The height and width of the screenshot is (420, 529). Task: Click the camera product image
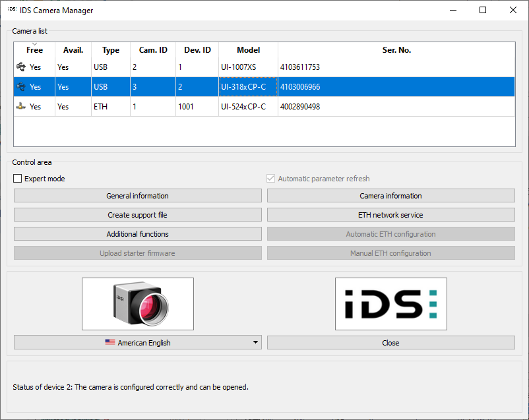coord(138,304)
